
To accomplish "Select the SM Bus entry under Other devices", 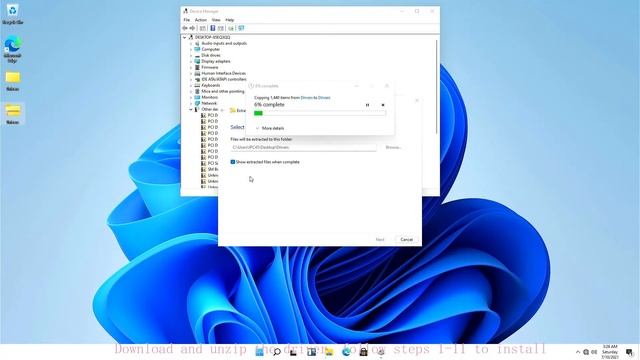I will point(213,169).
